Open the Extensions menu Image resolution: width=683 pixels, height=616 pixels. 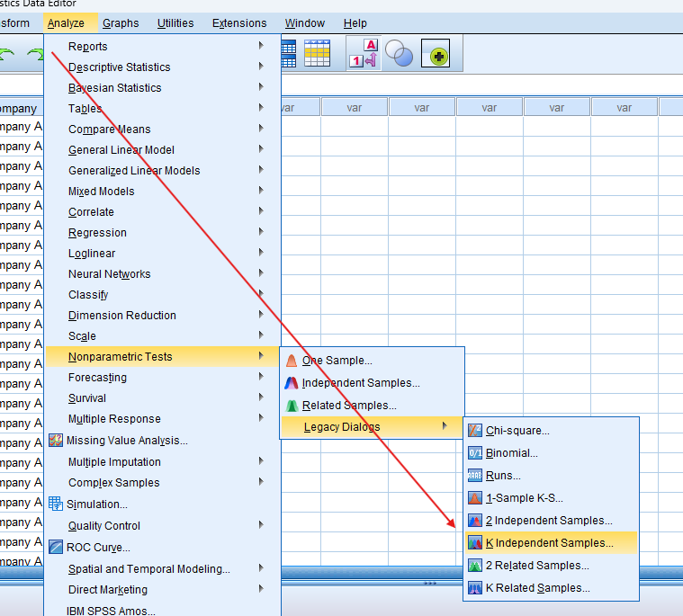coord(239,22)
